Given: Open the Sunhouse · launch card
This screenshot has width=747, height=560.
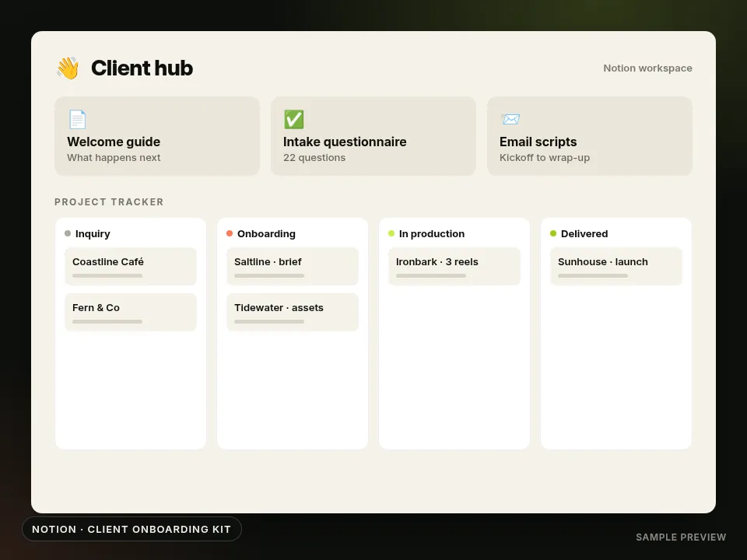Looking at the screenshot, I should point(616,266).
